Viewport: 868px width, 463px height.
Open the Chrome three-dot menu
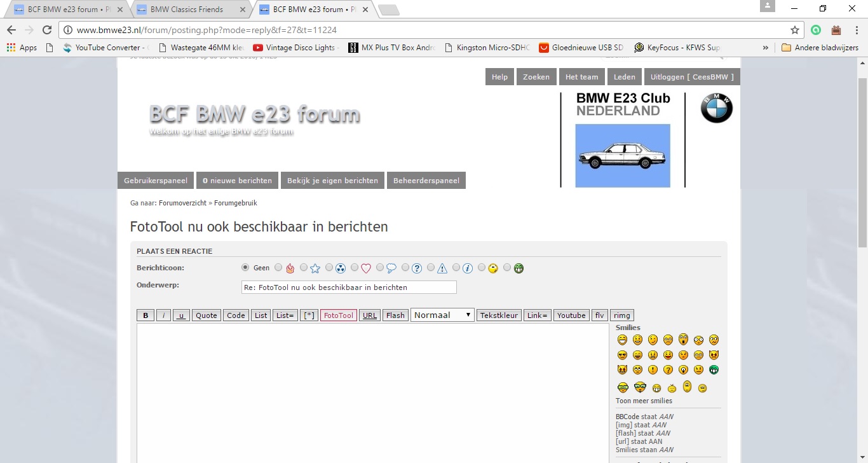tap(856, 30)
